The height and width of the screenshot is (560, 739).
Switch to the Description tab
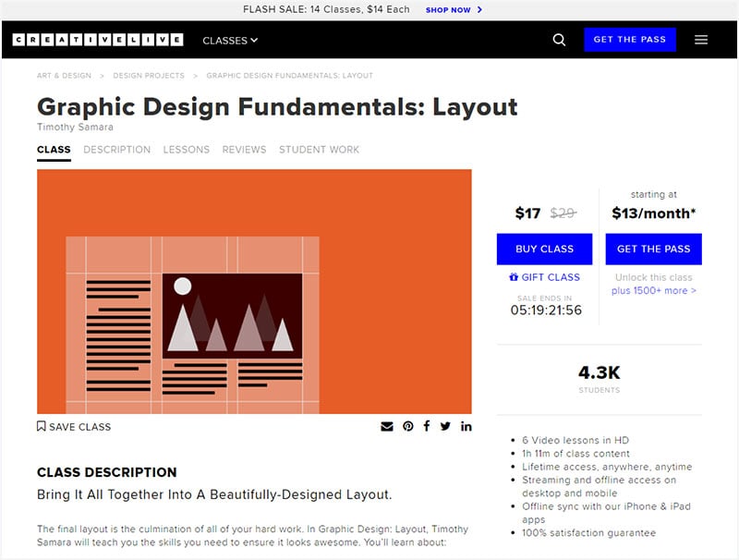tap(117, 150)
